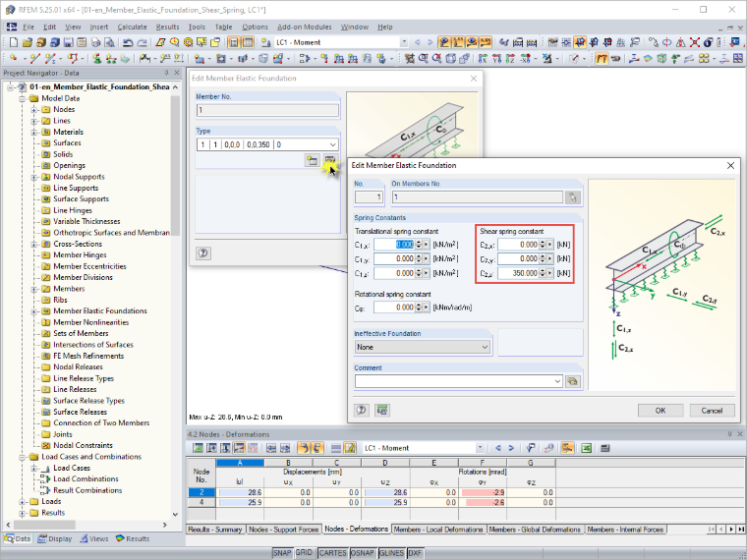Toggle OSNAP in the status bar

[x=363, y=553]
